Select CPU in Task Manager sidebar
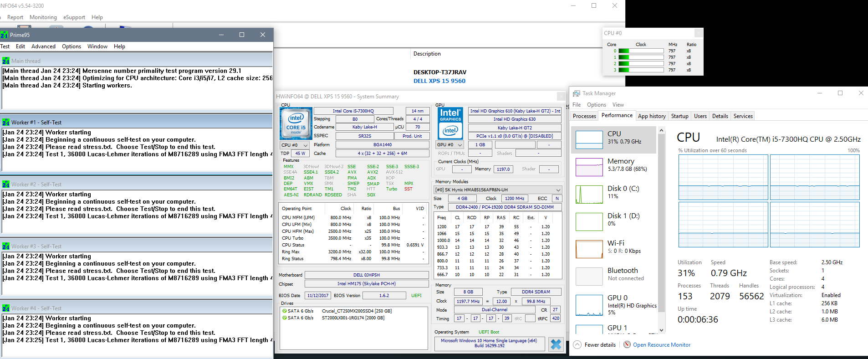 tap(613, 139)
